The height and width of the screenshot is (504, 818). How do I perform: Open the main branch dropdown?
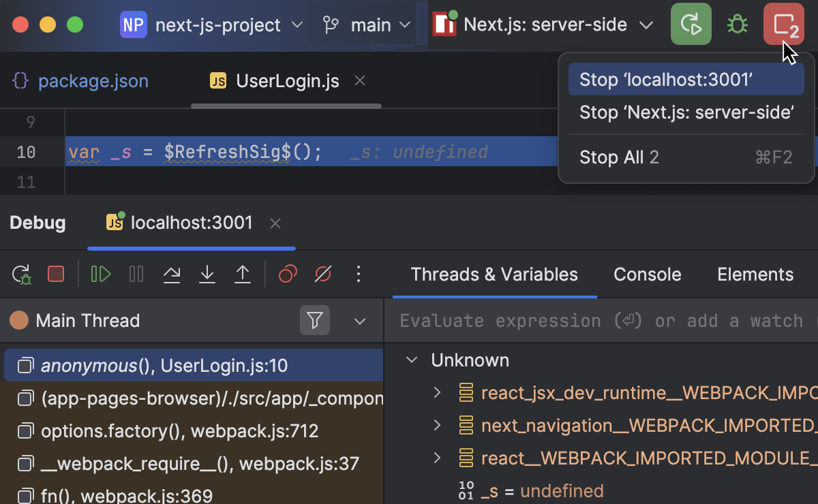pos(371,24)
